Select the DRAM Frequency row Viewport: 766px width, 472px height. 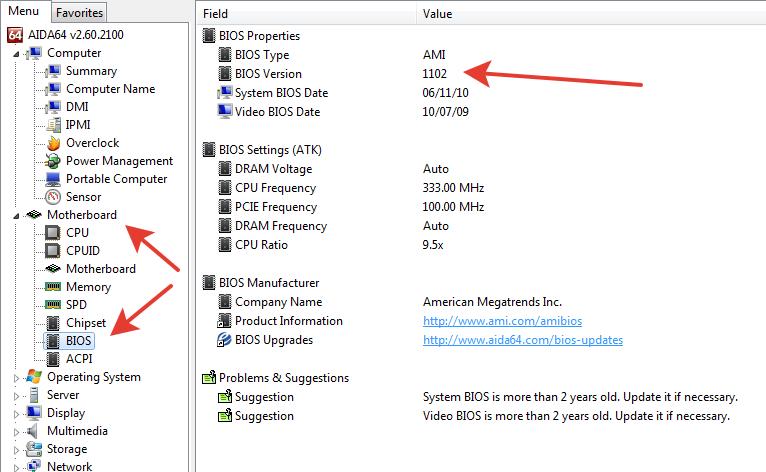(281, 226)
